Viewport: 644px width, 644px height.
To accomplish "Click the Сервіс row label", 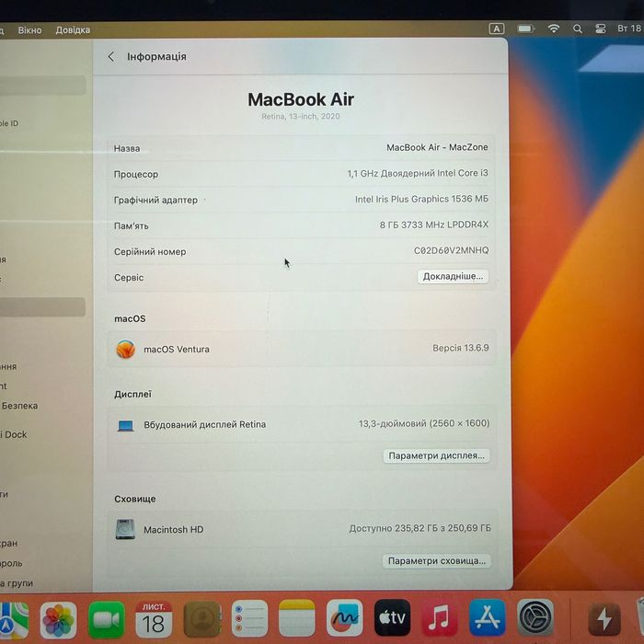I will coord(129,278).
